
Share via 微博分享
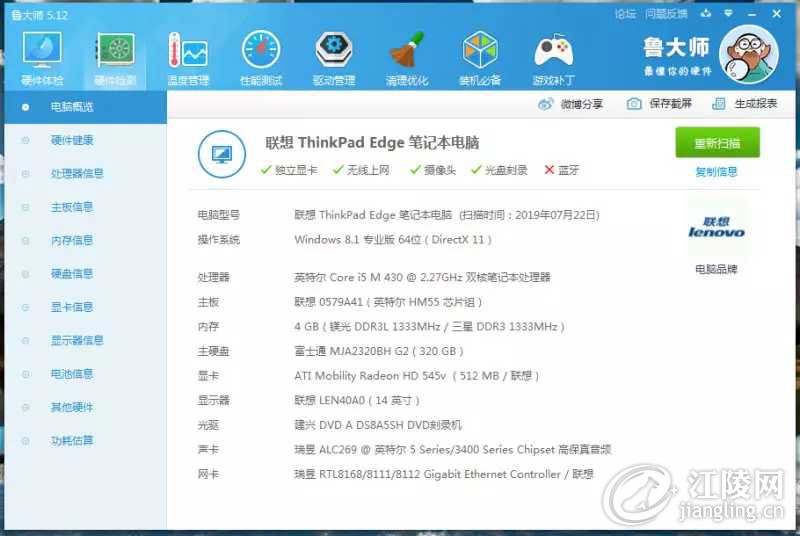pyautogui.click(x=570, y=104)
